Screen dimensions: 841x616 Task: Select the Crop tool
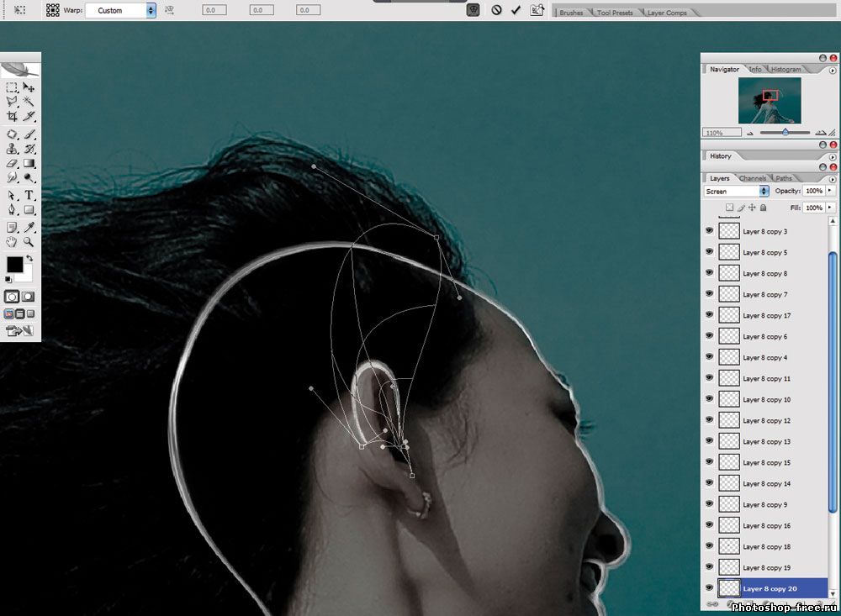click(x=12, y=116)
